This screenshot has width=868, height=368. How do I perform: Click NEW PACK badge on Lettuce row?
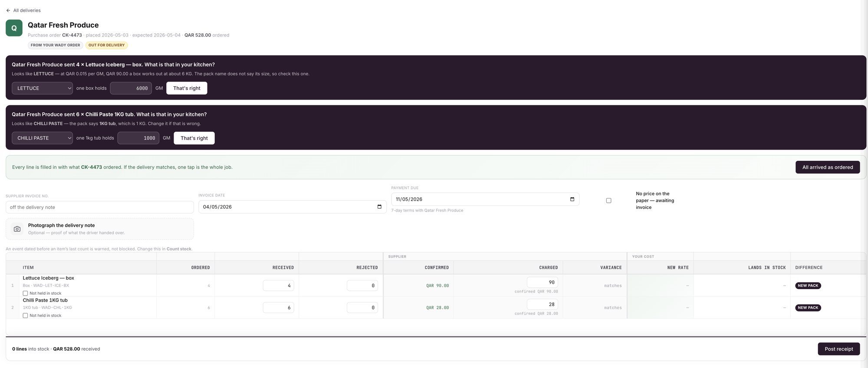point(808,286)
